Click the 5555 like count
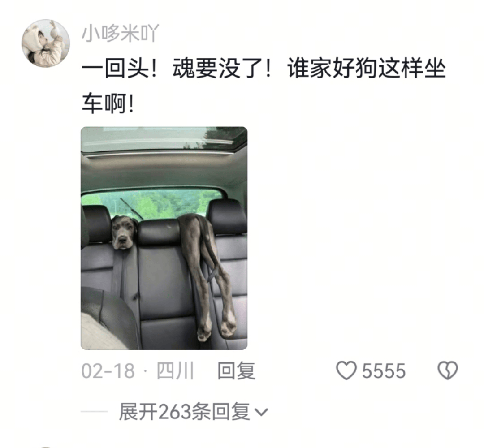 (384, 370)
